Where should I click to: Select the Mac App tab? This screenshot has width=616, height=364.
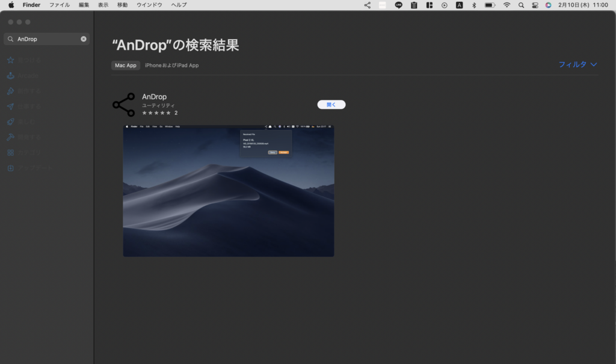coord(126,65)
